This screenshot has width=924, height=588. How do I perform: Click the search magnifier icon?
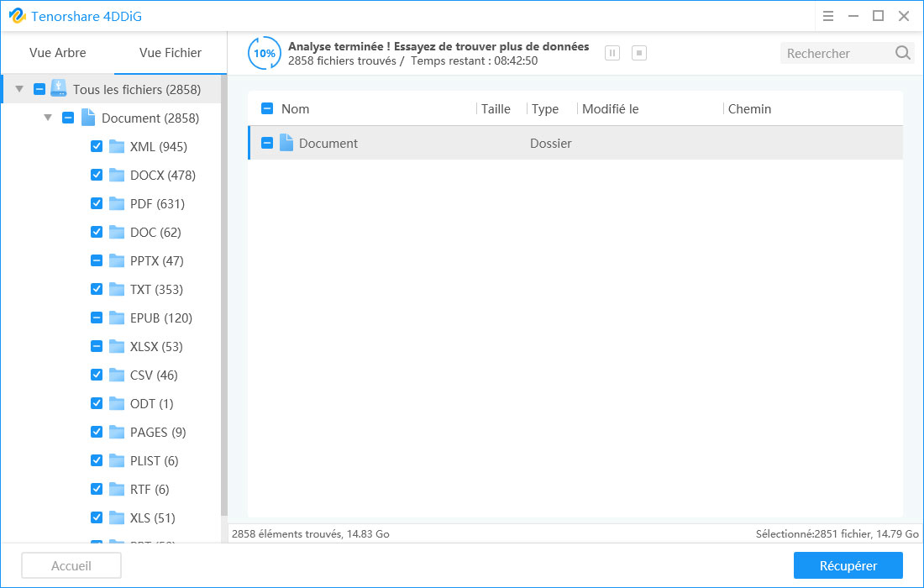pyautogui.click(x=902, y=53)
